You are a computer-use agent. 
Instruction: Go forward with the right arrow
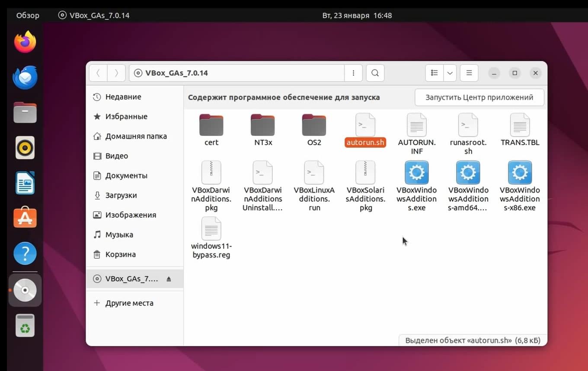[116, 73]
